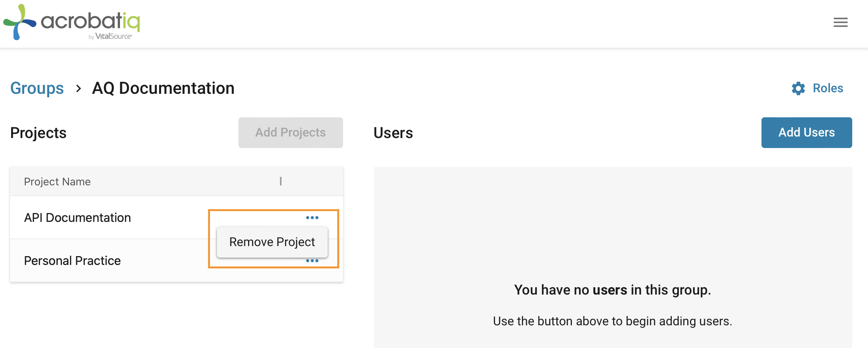Open the hamburger menu
The height and width of the screenshot is (348, 868).
[840, 22]
